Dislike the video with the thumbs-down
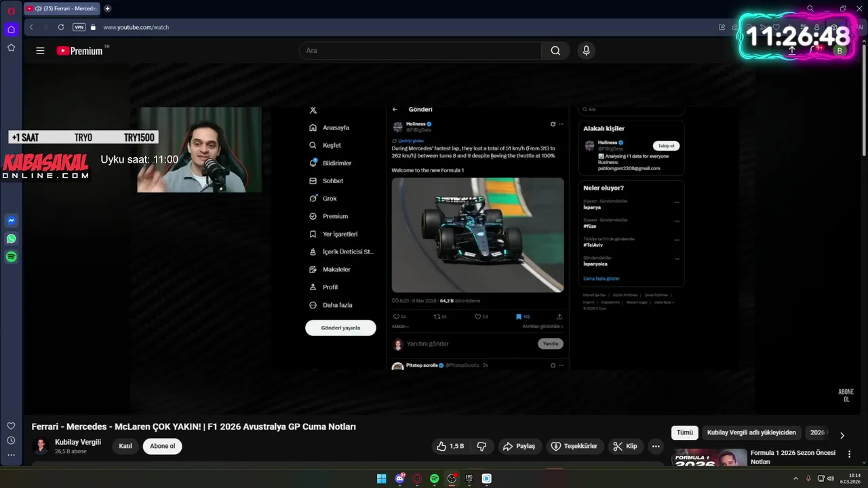The image size is (868, 488). [x=482, y=446]
